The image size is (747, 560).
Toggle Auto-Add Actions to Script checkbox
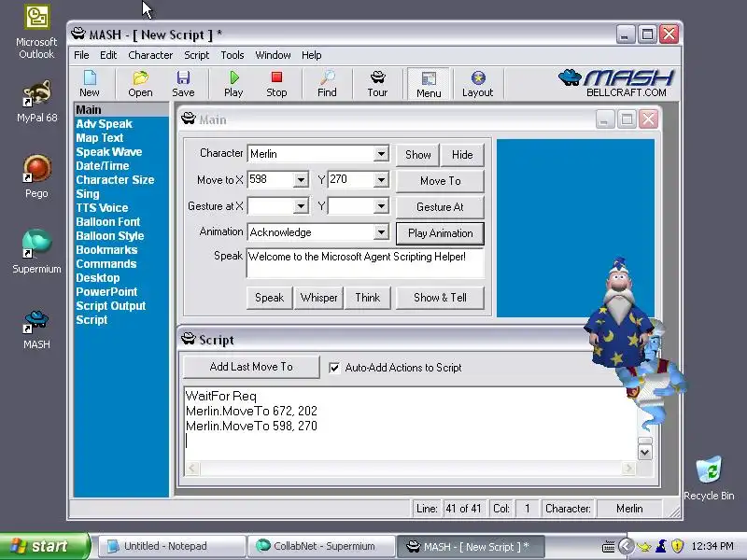coord(334,368)
